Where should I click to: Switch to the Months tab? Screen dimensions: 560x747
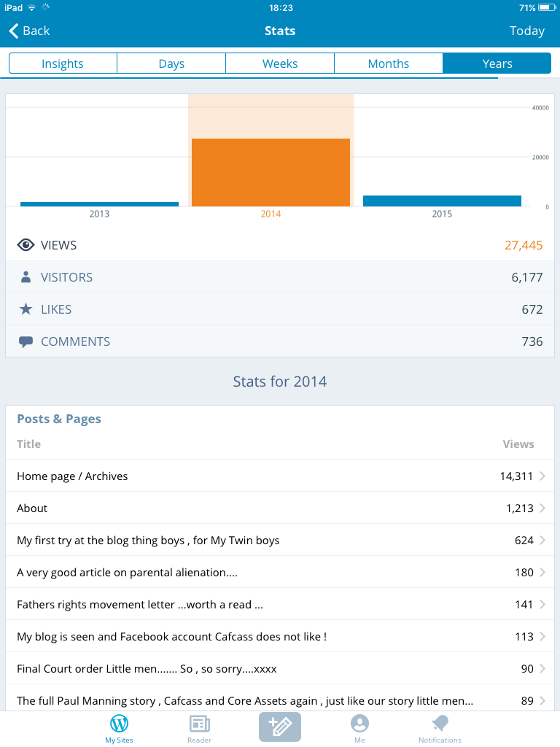[x=388, y=63]
